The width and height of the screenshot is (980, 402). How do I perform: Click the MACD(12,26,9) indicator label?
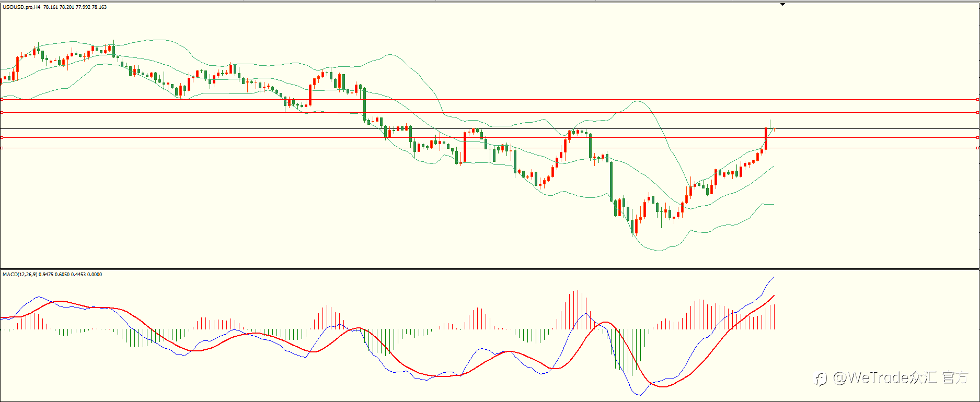tap(20, 274)
